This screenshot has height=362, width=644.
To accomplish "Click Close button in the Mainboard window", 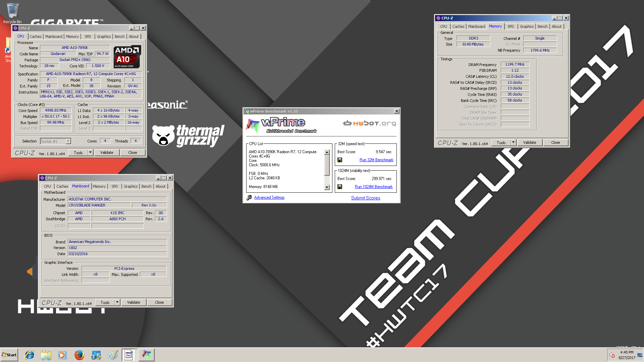I will [159, 302].
